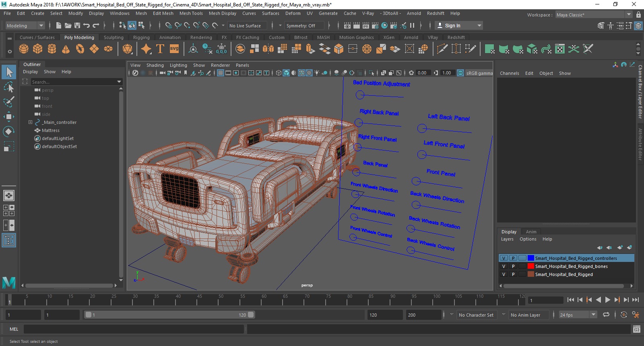This screenshot has height=346, width=644.
Task: Switch to the single pane layout icon
Action: pyautogui.click(x=8, y=196)
